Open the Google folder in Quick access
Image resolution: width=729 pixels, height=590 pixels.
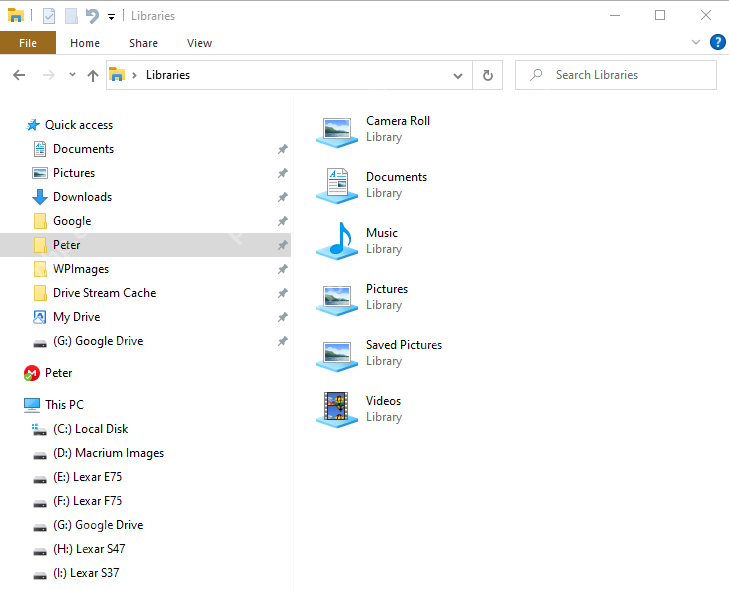click(72, 221)
